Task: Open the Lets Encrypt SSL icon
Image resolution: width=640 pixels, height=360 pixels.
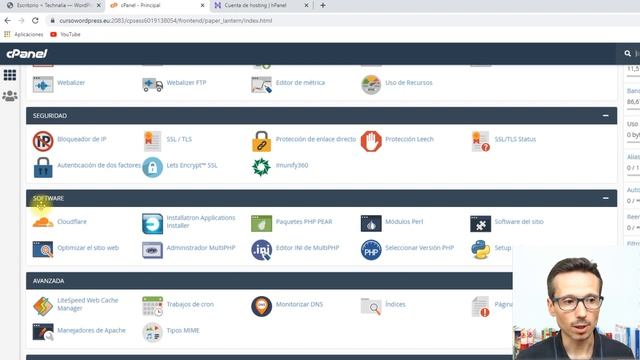Action: 152,167
